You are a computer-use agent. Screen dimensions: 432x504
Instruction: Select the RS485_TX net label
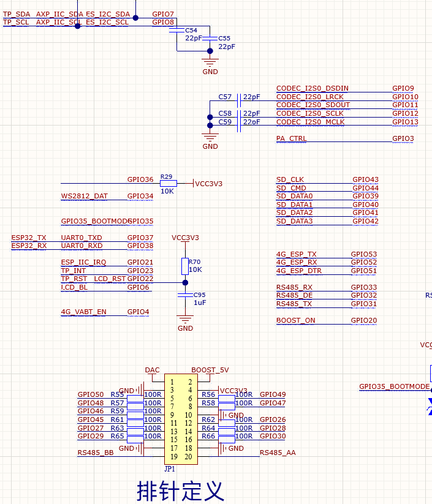[x=294, y=304]
